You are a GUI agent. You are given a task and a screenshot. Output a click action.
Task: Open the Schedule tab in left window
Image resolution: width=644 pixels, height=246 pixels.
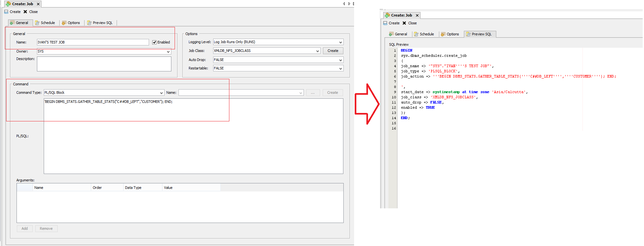pos(45,23)
